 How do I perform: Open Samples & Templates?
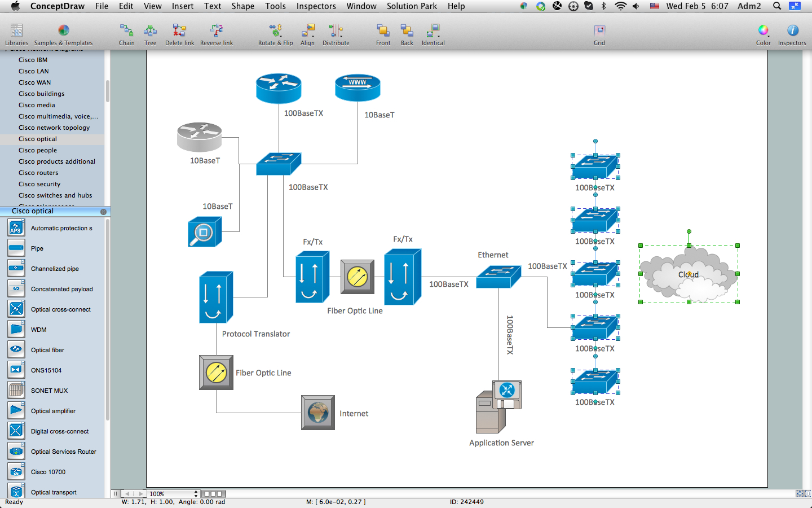pos(63,34)
